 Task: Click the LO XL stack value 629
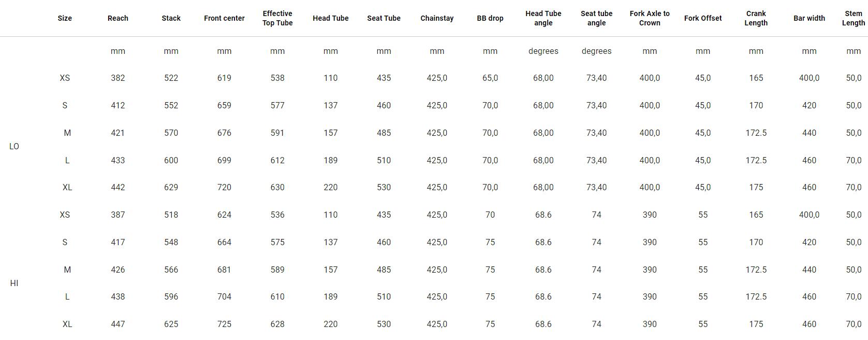(171, 187)
